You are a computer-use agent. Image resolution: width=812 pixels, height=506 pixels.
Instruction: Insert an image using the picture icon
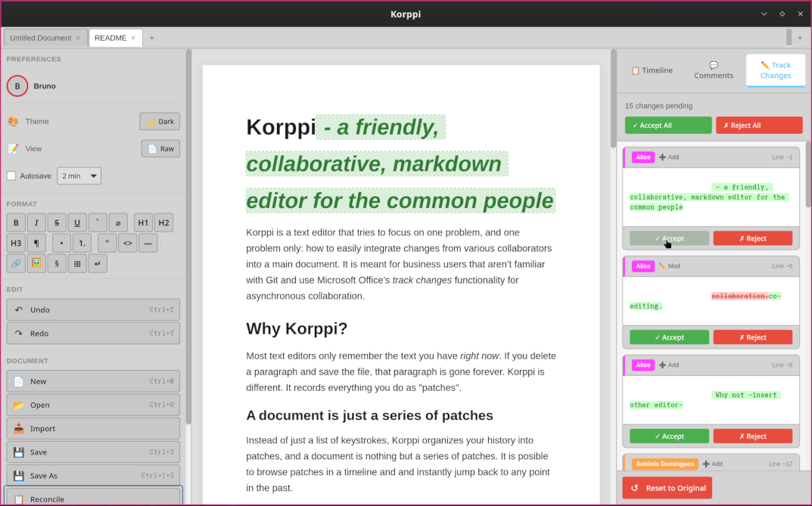(36, 263)
